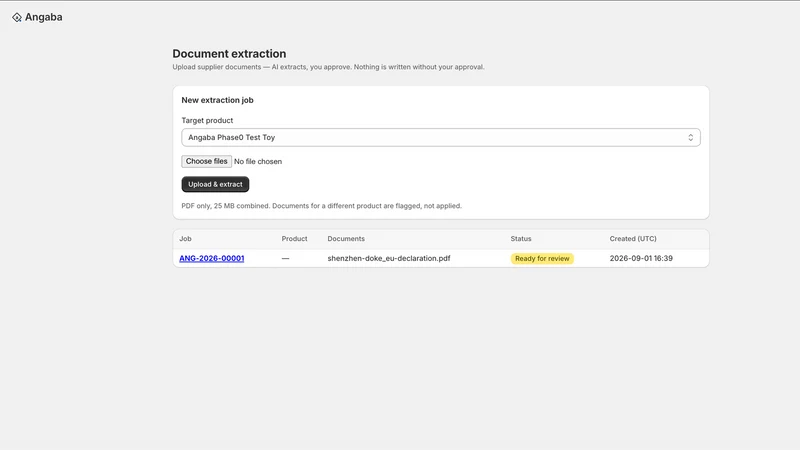
Task: Click the up-down chevron on product selector
Action: [690, 137]
